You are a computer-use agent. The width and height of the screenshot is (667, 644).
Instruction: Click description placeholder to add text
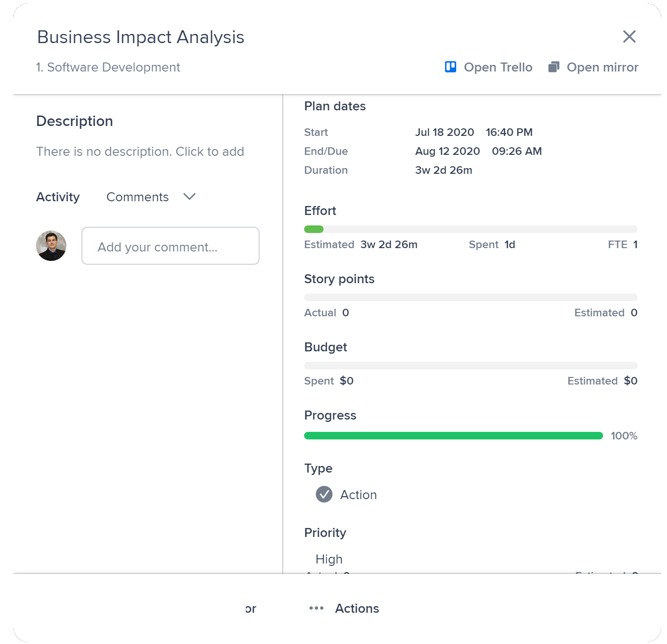pos(140,152)
